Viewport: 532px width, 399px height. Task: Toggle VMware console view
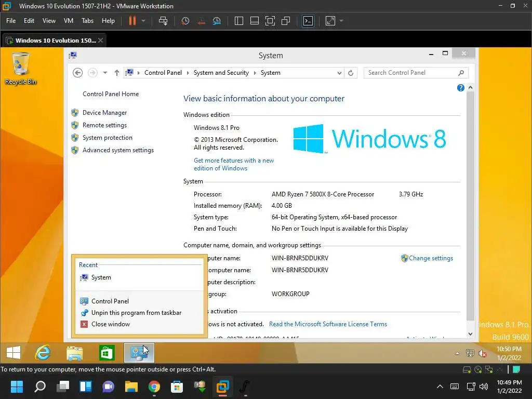(x=308, y=21)
